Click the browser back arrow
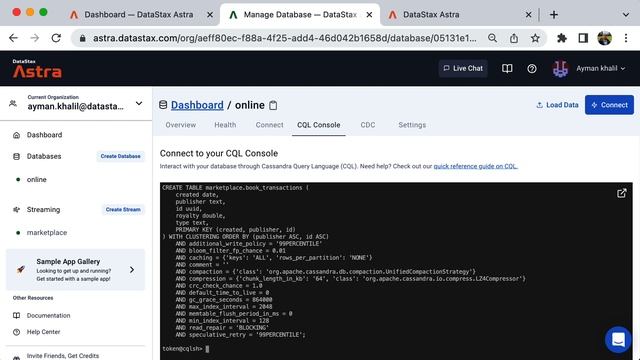640x360 pixels. pyautogui.click(x=13, y=38)
